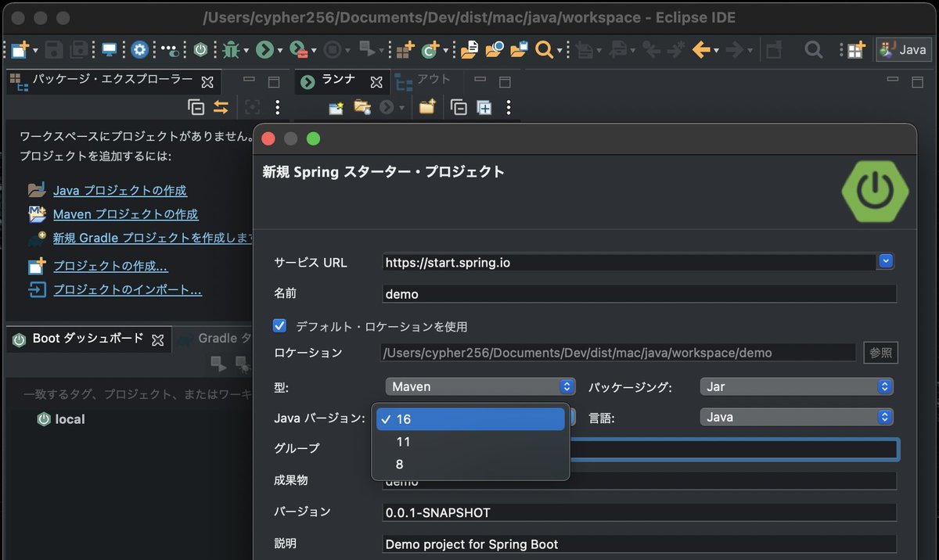Click the Open Perspective grid icon

856,50
